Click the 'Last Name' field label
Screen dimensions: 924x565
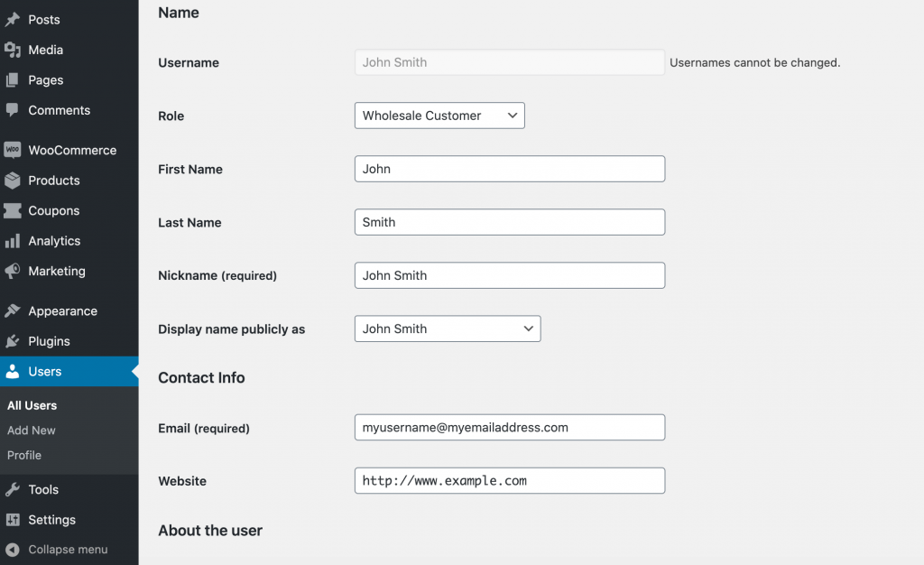point(189,223)
